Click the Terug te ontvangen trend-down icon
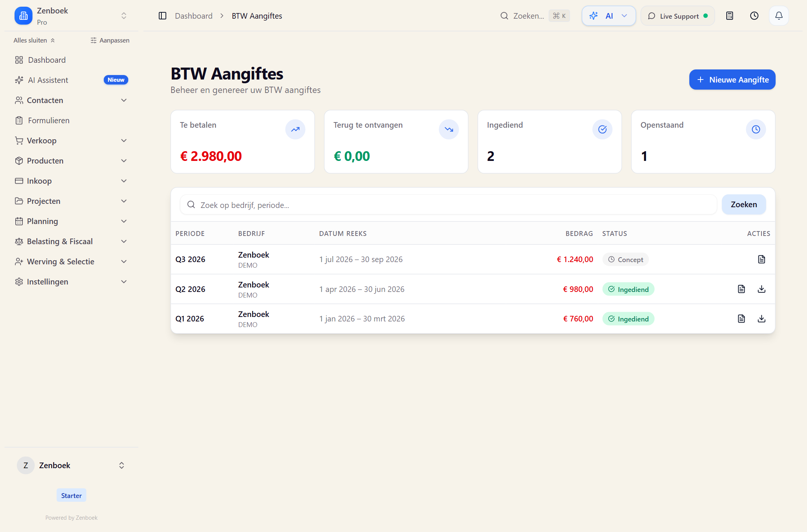 449,129
